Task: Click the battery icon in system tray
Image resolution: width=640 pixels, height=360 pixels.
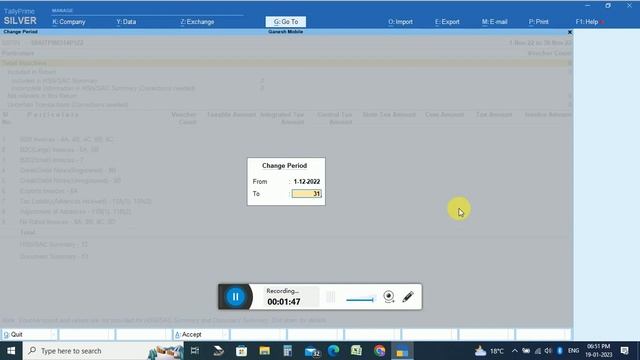Action: (526, 351)
